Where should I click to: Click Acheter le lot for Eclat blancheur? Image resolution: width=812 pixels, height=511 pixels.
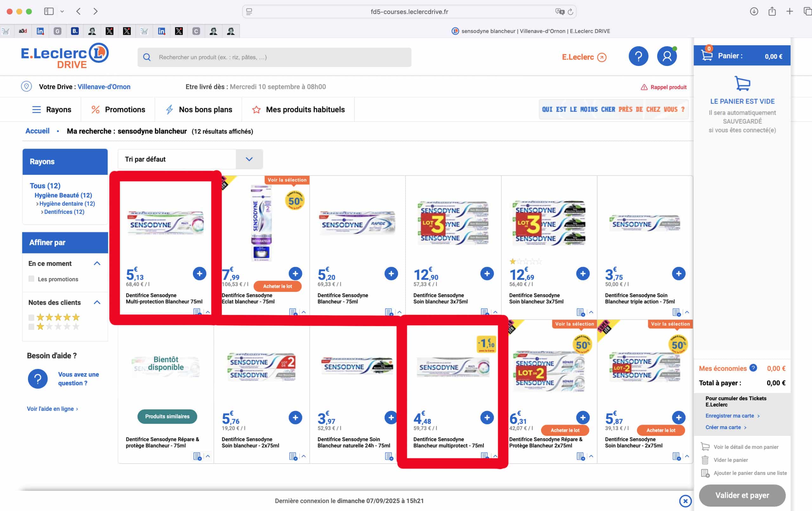tap(278, 286)
